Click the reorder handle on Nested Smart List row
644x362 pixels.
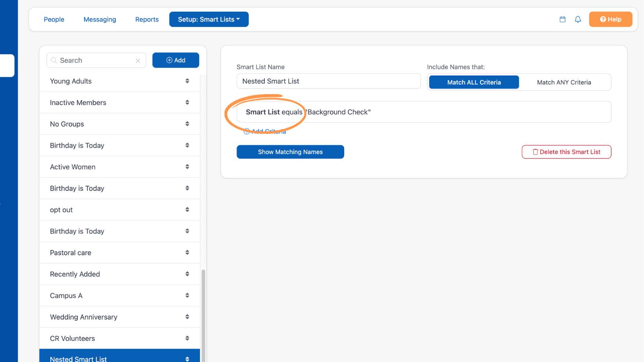tap(187, 359)
